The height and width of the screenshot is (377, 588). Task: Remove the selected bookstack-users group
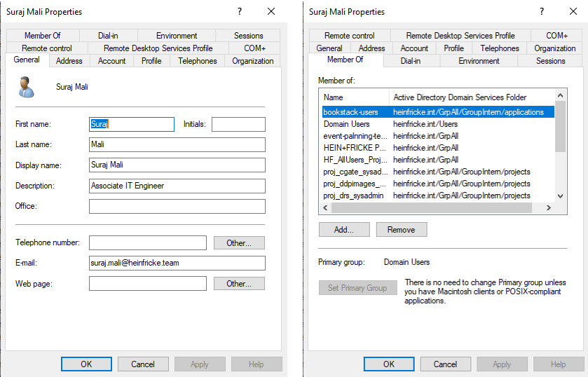401,230
